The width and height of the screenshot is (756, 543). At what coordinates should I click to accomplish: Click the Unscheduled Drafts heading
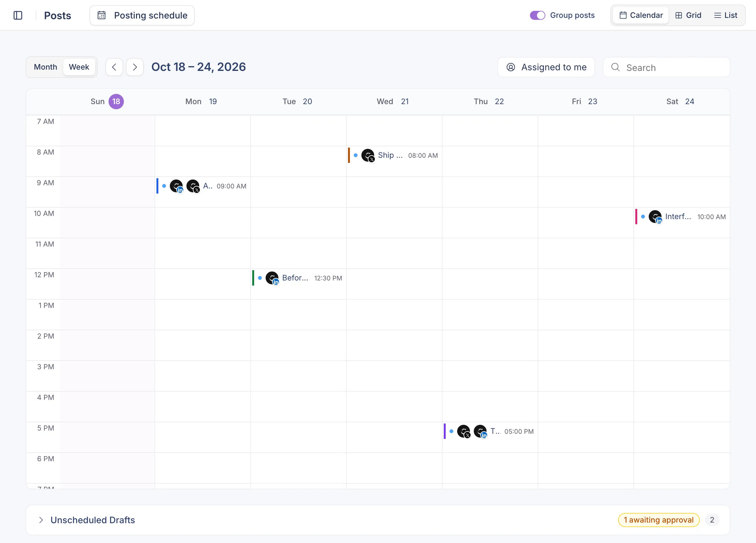click(x=93, y=520)
